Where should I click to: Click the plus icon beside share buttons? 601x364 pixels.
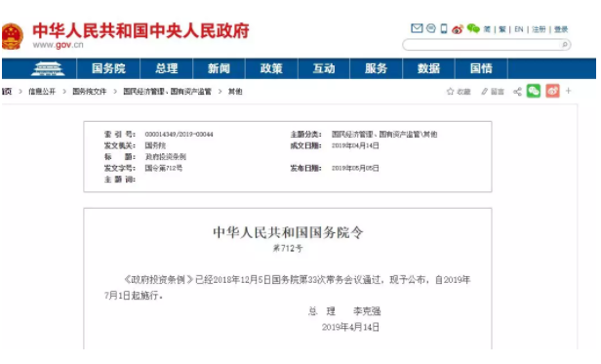(569, 91)
